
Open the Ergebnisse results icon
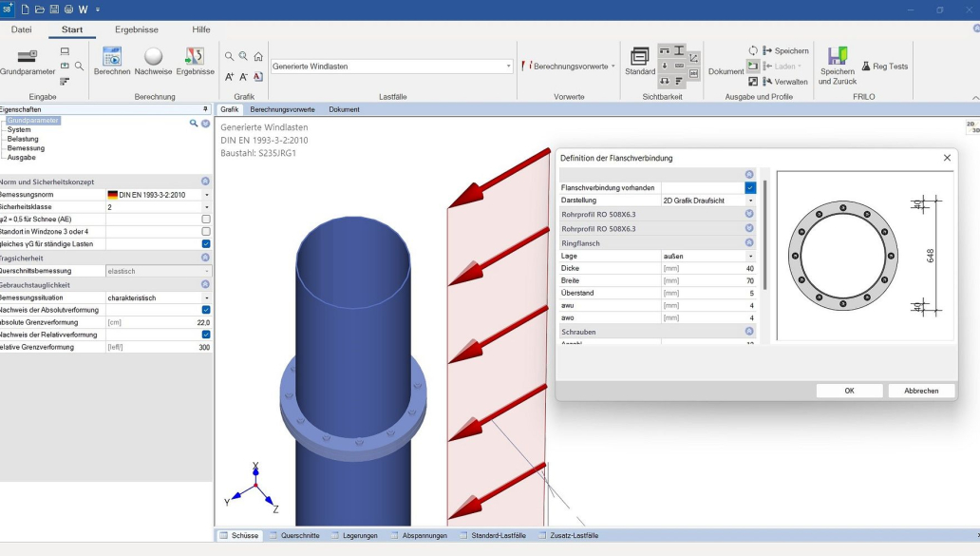tap(195, 58)
